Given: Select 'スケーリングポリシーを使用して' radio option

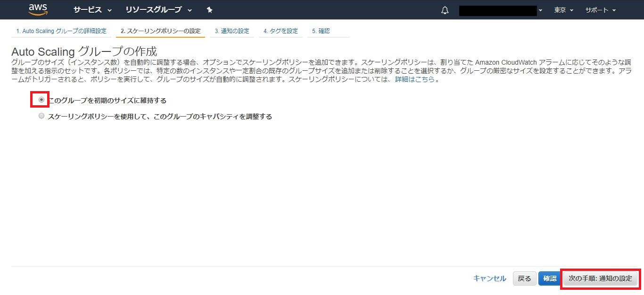Looking at the screenshot, I should (x=42, y=116).
